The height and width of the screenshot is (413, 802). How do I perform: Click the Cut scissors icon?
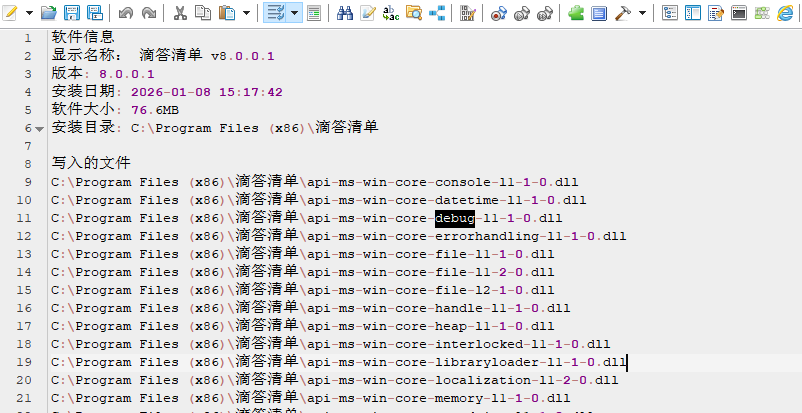point(180,13)
